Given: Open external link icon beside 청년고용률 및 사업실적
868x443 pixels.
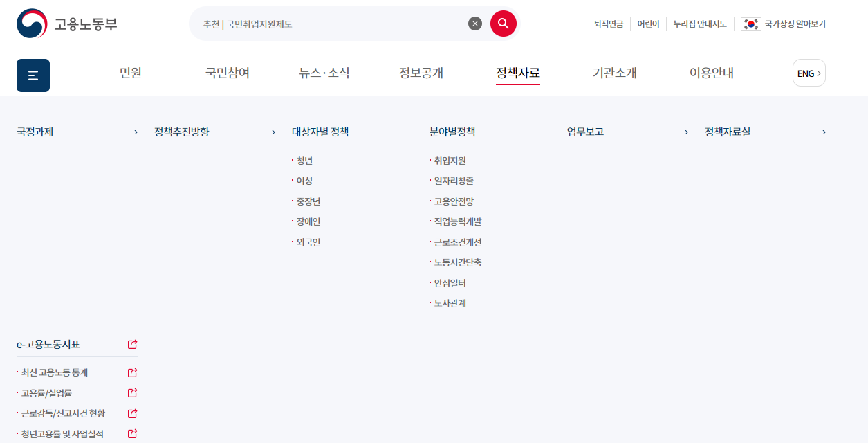Looking at the screenshot, I should (x=133, y=434).
